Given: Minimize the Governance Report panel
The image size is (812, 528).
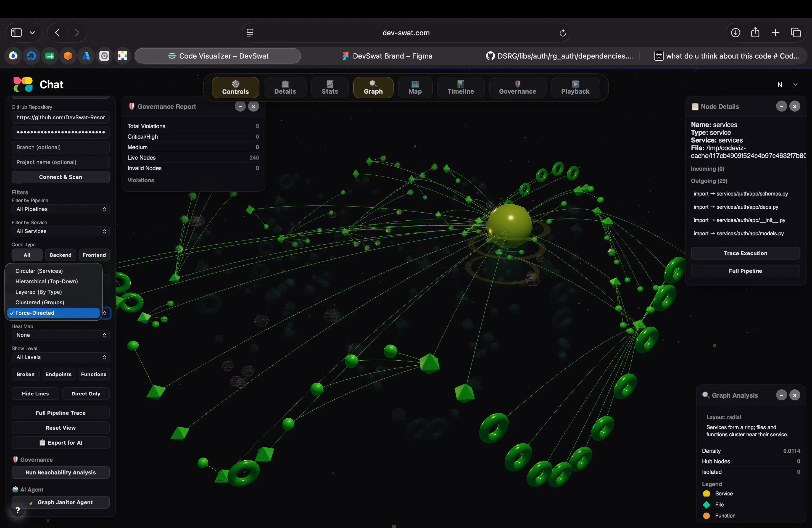Looking at the screenshot, I should tap(240, 106).
